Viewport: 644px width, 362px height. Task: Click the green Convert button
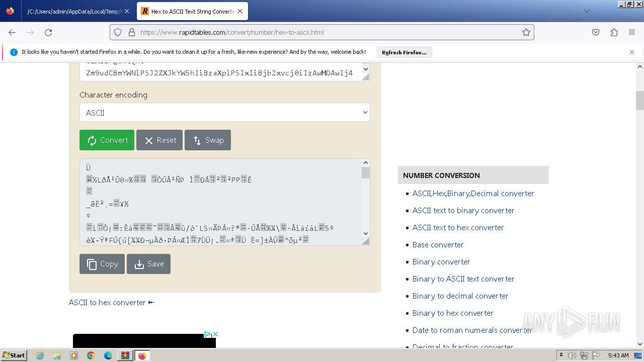[x=107, y=140]
